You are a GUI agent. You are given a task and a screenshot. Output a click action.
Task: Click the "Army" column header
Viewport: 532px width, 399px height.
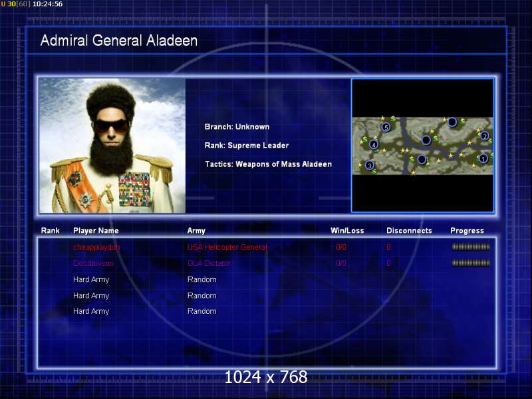click(x=196, y=231)
